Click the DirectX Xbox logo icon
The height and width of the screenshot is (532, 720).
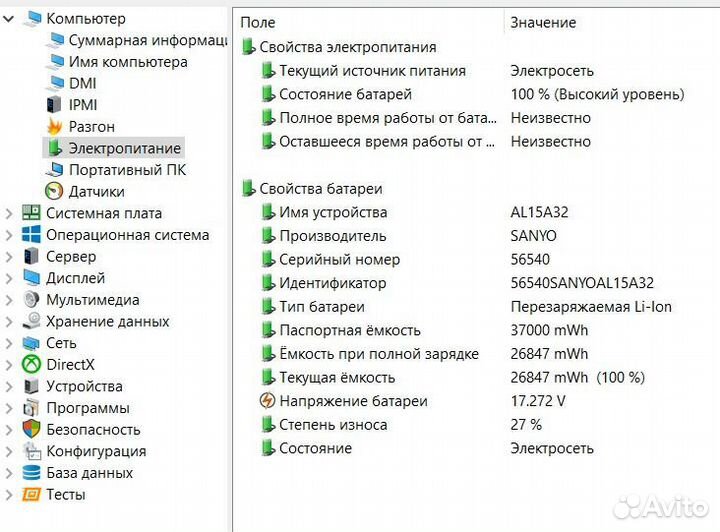tap(31, 364)
